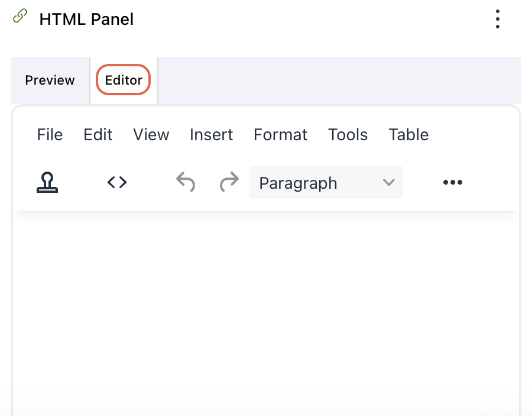Open the Tools menu
This screenshot has width=532, height=416.
(x=348, y=134)
